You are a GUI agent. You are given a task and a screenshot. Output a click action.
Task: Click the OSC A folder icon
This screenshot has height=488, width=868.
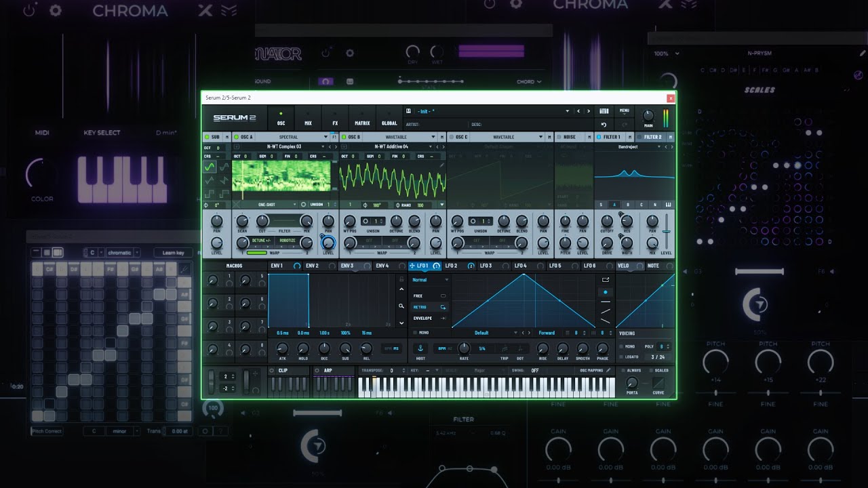click(x=237, y=147)
